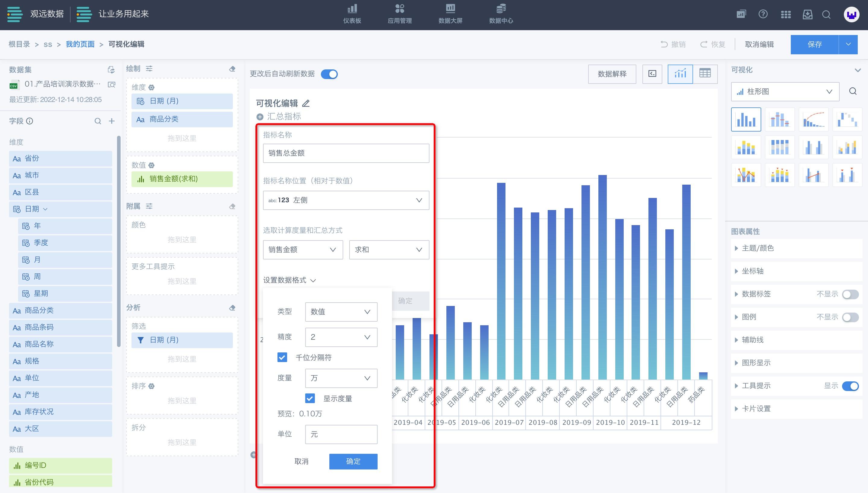Open the 度量 dropdown showing 万
This screenshot has width=868, height=493.
point(341,378)
